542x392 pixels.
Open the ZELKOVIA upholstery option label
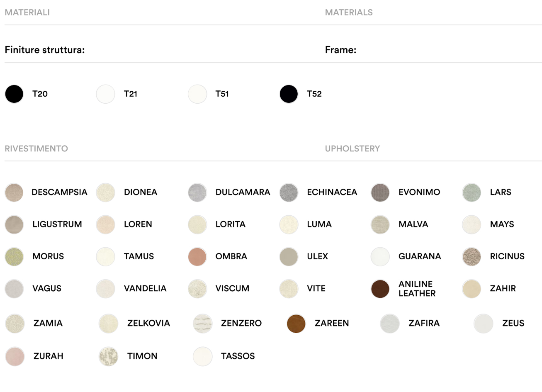click(x=148, y=323)
